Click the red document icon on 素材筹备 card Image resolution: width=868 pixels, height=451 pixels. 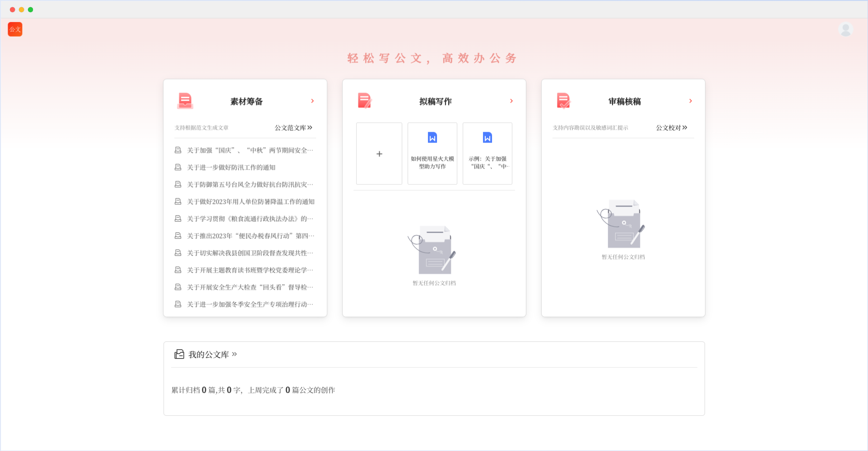(185, 101)
